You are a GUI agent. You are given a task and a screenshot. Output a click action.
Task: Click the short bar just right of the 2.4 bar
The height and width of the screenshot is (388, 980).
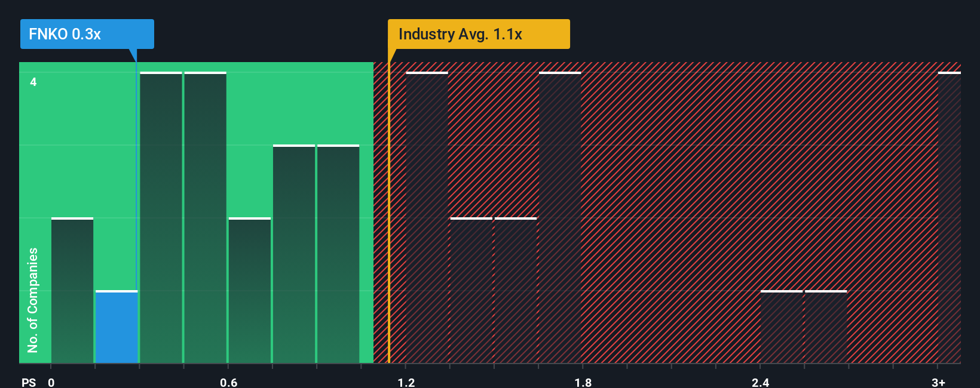826,327
